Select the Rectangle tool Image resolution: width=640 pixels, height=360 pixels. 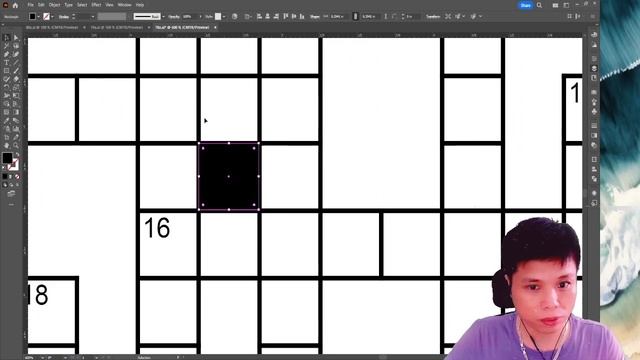[7, 71]
